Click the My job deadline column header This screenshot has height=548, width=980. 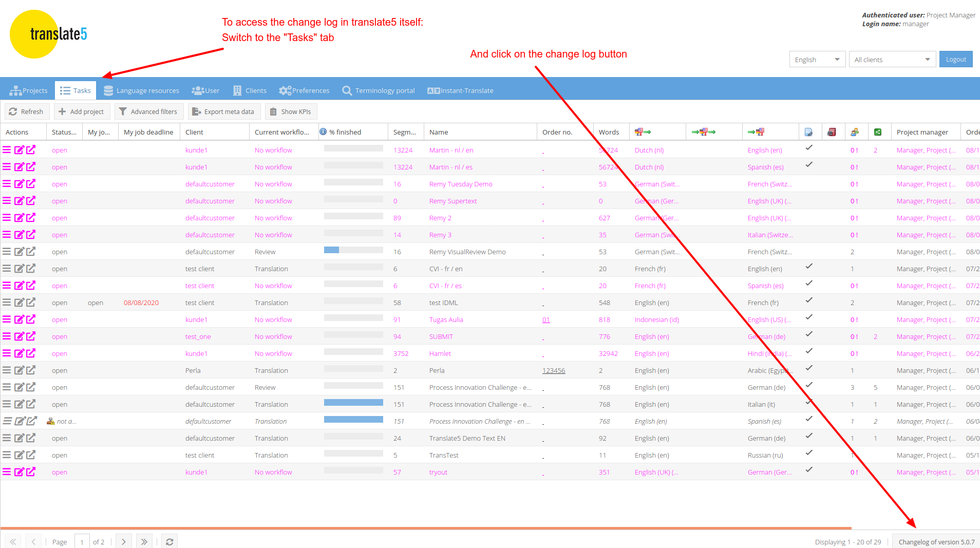click(x=149, y=132)
